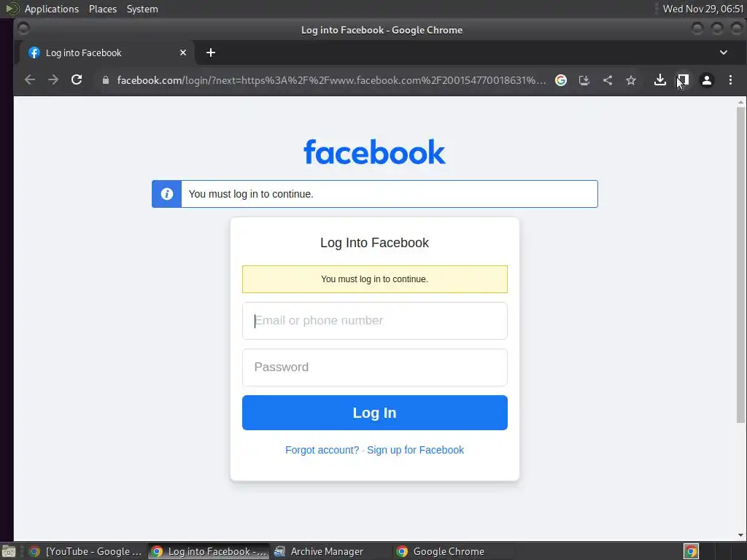Viewport: 747px width, 560px height.
Task: Focus the Email or phone number field
Action: pos(374,321)
